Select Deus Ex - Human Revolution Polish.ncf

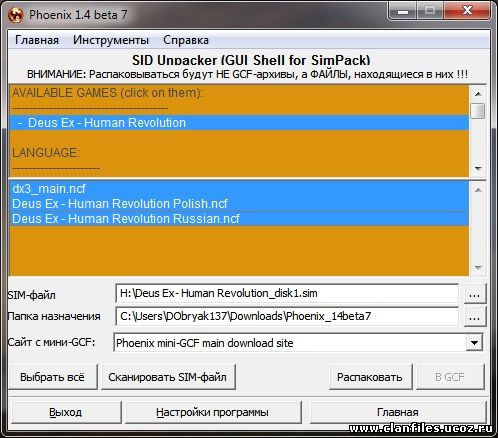[239, 203]
